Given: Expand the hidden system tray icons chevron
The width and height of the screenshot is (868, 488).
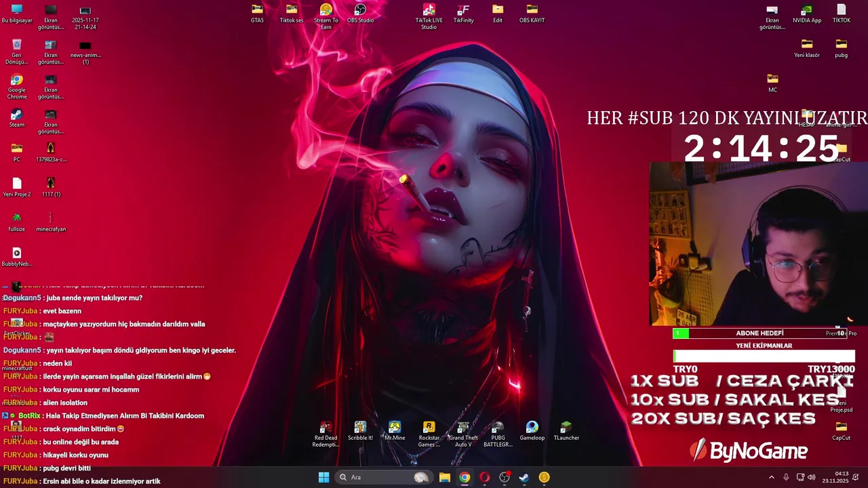Looking at the screenshot, I should [771, 477].
